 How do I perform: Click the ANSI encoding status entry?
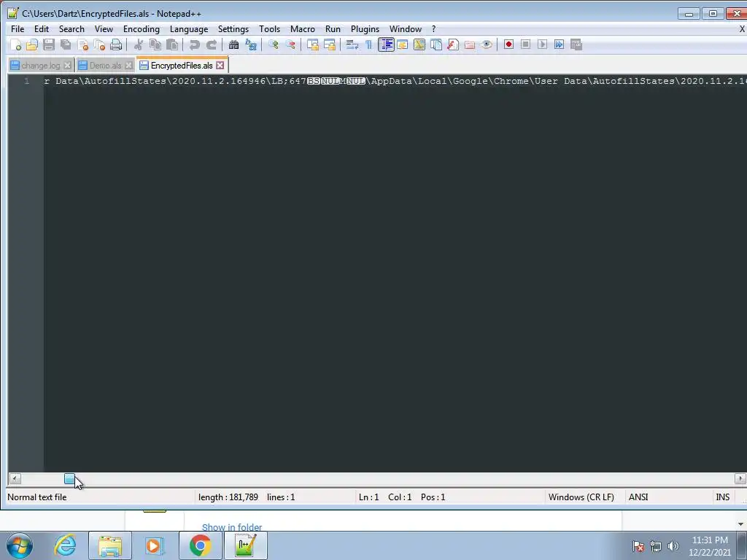(638, 497)
